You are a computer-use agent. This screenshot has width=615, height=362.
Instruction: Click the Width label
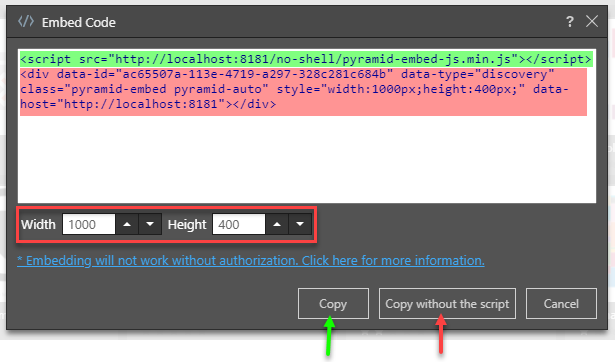(38, 224)
